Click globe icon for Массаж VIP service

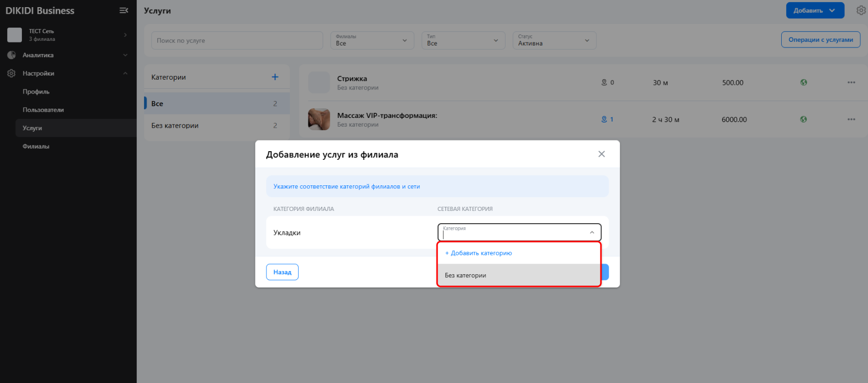(804, 119)
